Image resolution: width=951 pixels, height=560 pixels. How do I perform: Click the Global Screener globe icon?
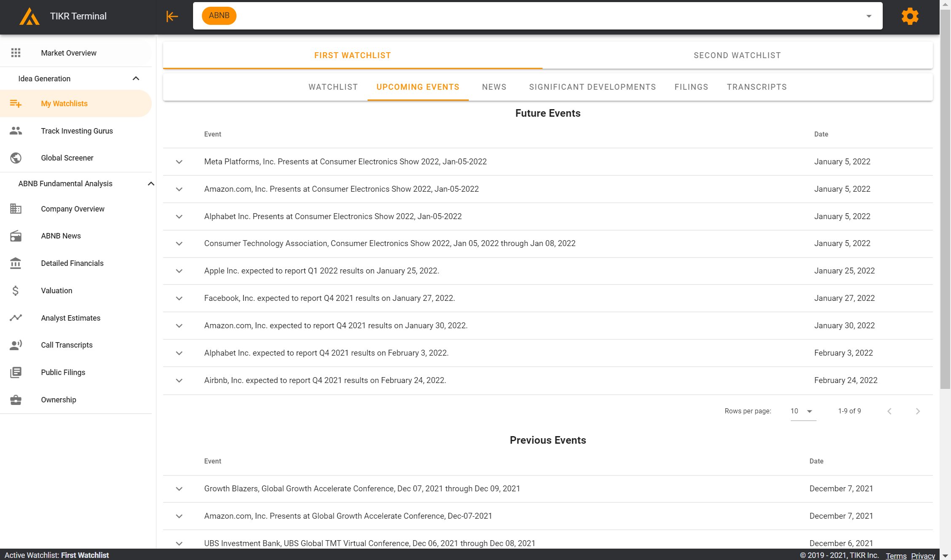pyautogui.click(x=16, y=158)
